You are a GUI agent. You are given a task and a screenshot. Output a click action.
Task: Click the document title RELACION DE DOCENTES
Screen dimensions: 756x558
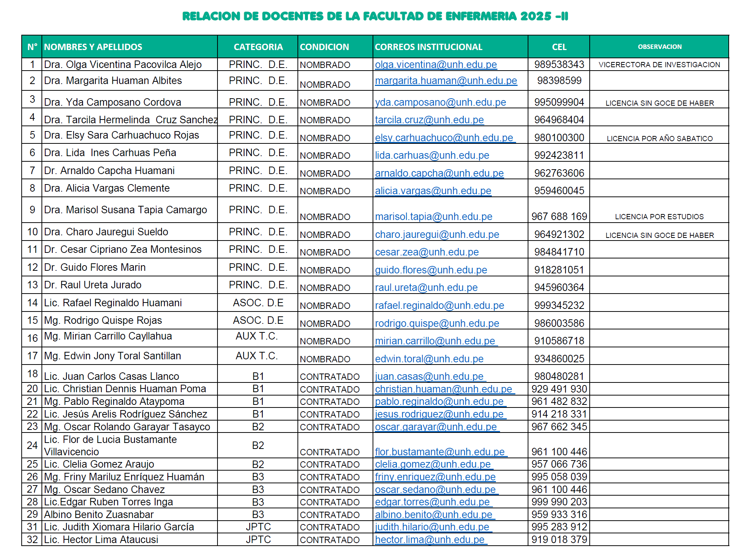[375, 16]
